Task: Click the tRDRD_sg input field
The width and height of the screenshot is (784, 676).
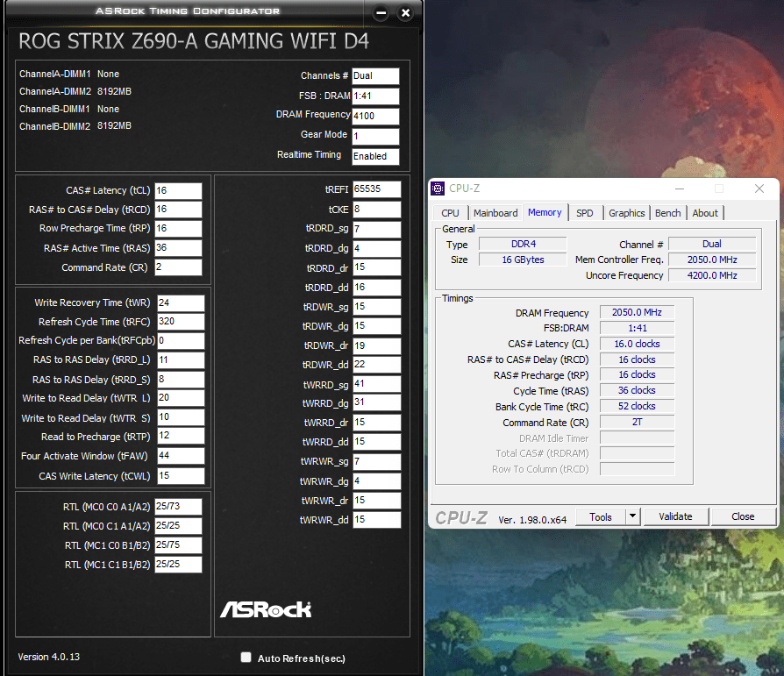Action: 376,229
